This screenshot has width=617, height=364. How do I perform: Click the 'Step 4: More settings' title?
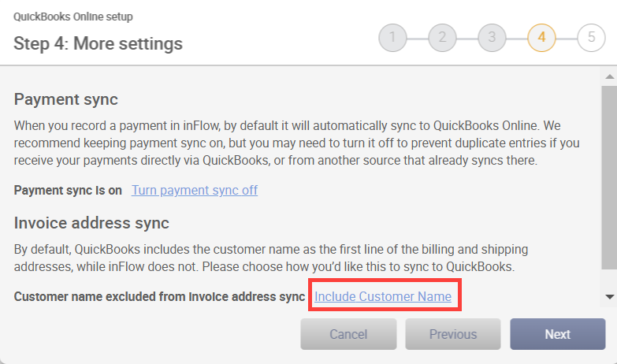[98, 43]
